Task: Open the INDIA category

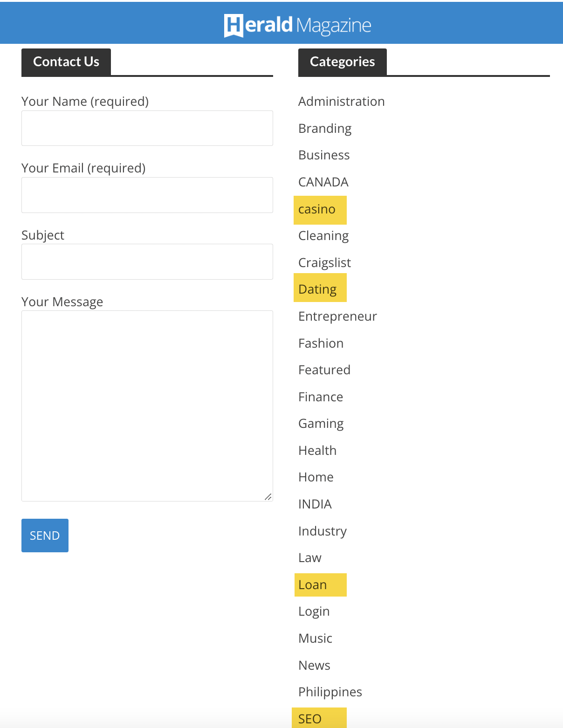Action: pyautogui.click(x=315, y=504)
